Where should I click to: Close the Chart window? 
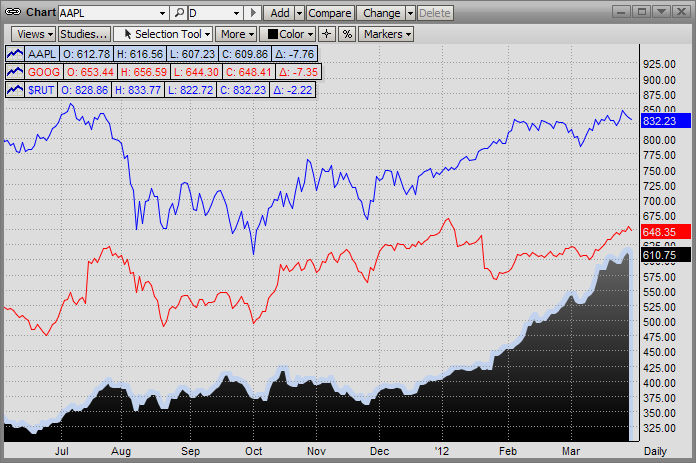click(681, 12)
